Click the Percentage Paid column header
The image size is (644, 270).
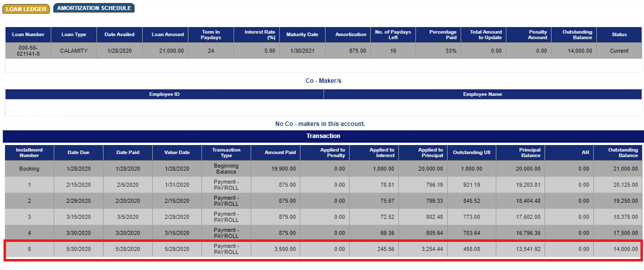coord(438,35)
